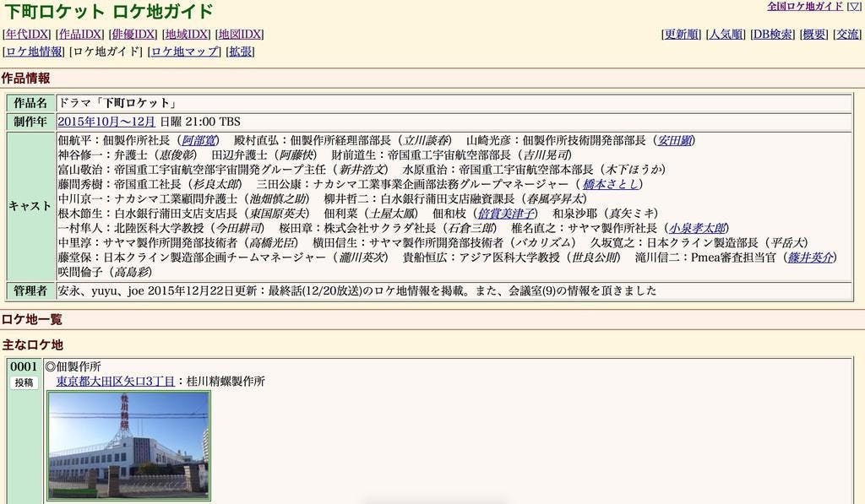Open actor link 篠井英介
The width and height of the screenshot is (865, 504).
tap(810, 257)
